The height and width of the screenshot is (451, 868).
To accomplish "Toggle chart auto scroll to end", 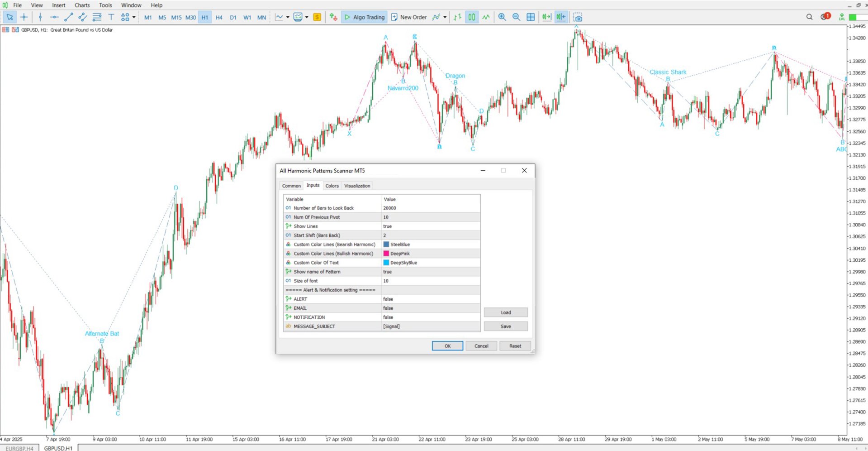I will (x=546, y=17).
